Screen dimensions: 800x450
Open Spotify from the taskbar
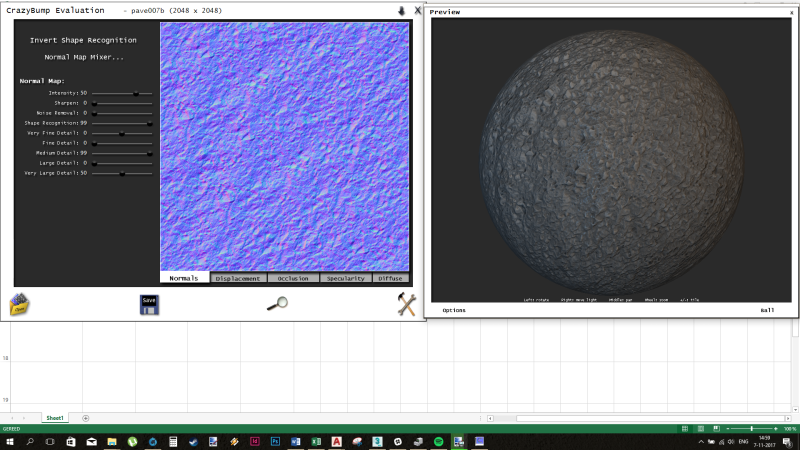[x=439, y=441]
